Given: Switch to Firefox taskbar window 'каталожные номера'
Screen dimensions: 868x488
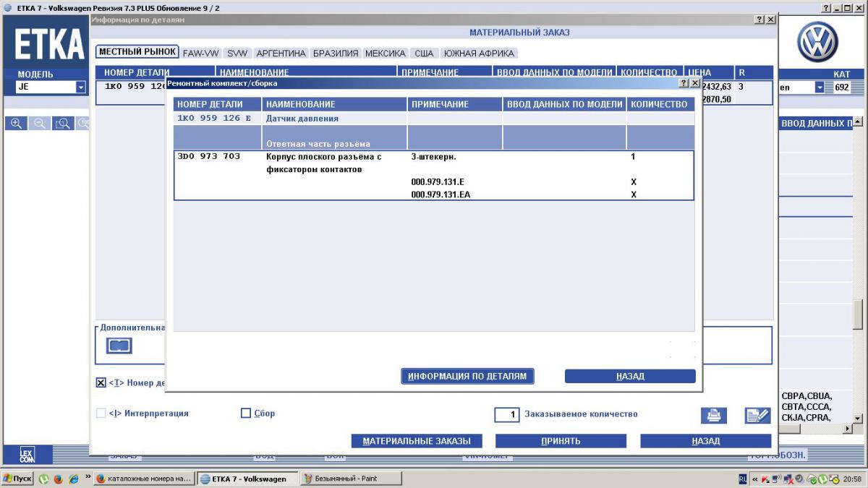Looking at the screenshot, I should point(145,479).
